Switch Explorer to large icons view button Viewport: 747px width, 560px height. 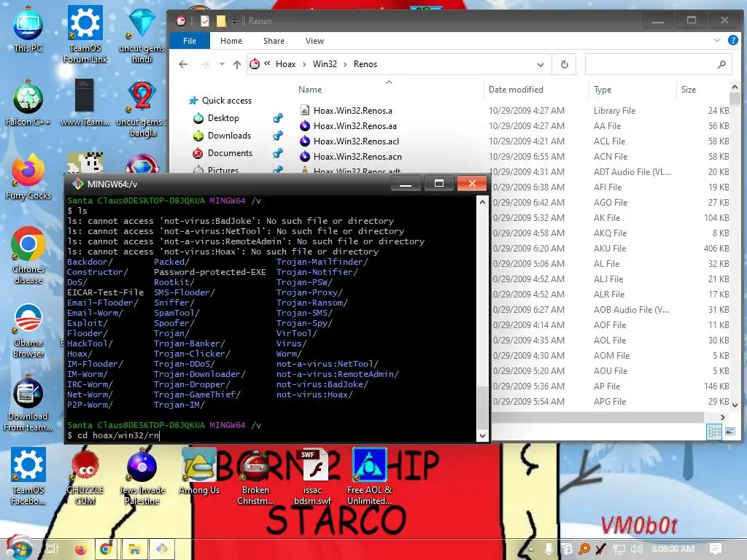click(x=729, y=432)
